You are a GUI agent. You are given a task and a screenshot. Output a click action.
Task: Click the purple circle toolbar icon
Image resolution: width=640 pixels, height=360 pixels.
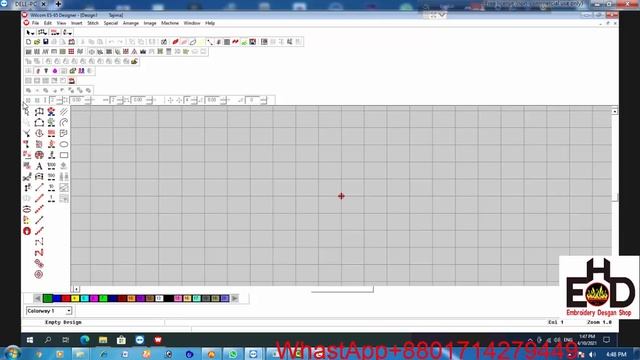click(55, 71)
